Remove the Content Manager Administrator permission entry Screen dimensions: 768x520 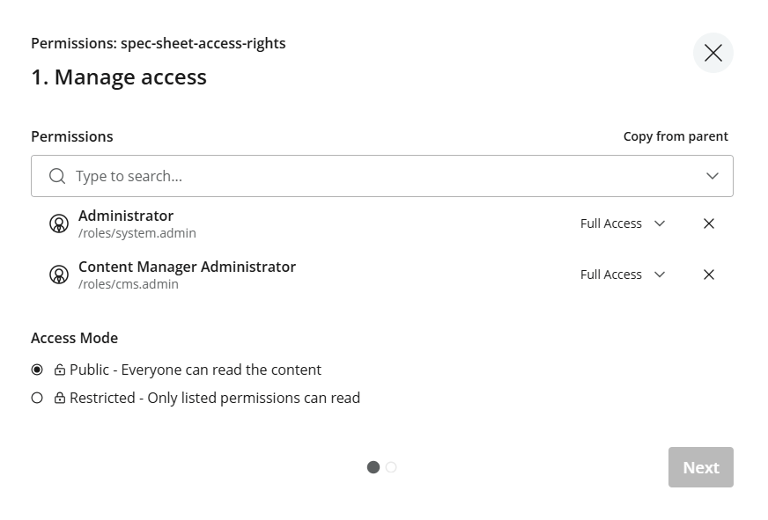[708, 275]
